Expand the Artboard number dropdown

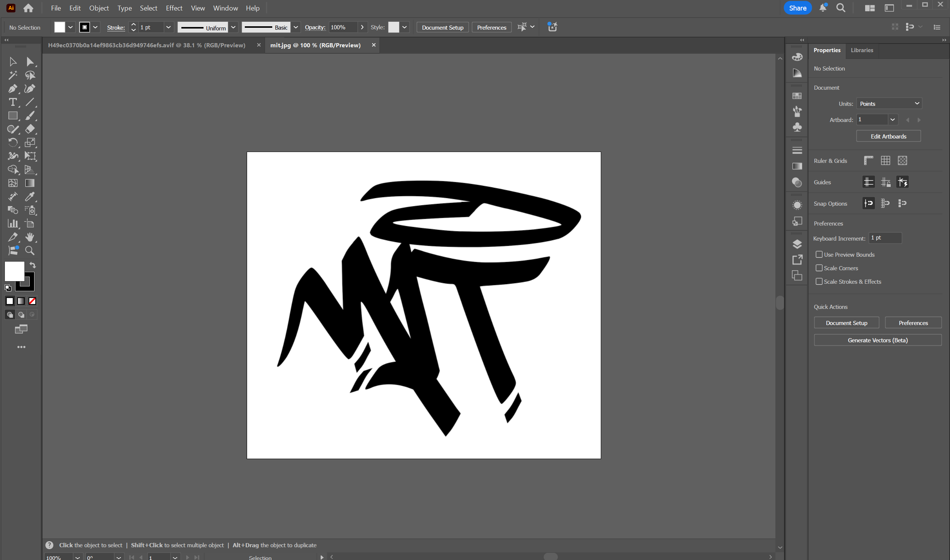tap(892, 120)
